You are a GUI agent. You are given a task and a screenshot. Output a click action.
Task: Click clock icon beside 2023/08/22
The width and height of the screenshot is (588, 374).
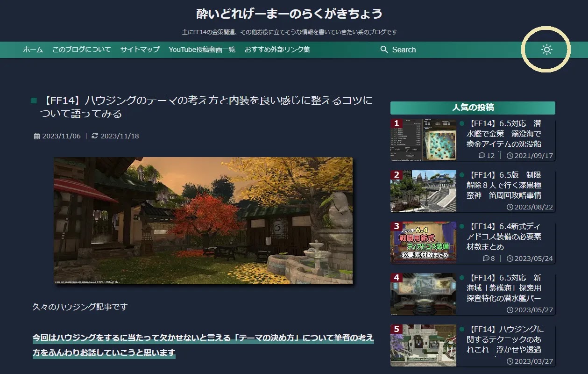pos(510,207)
